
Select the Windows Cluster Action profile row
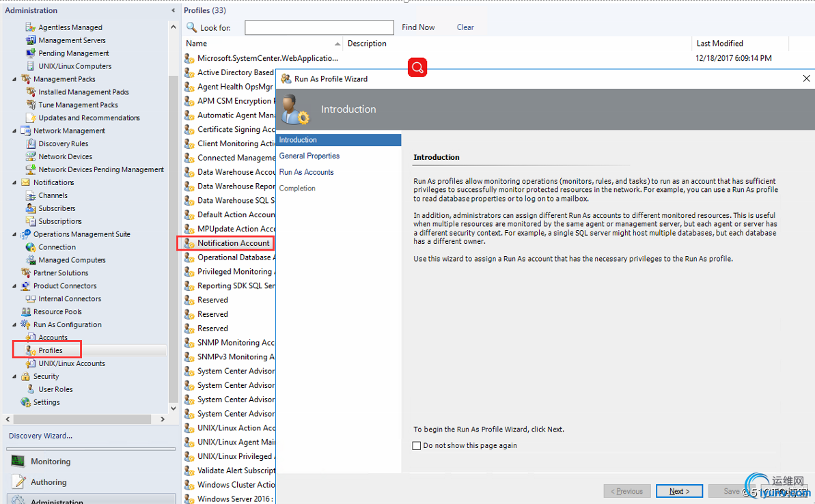tap(230, 484)
